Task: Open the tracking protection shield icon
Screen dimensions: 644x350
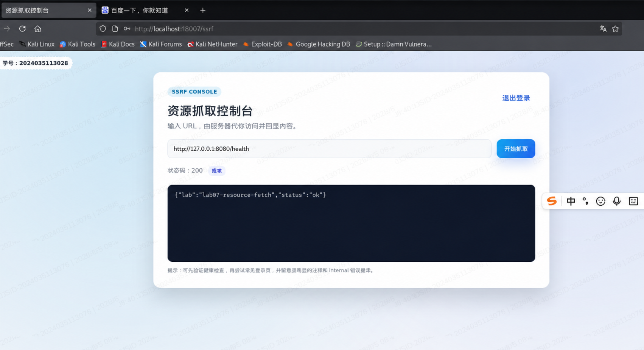Action: tap(103, 29)
